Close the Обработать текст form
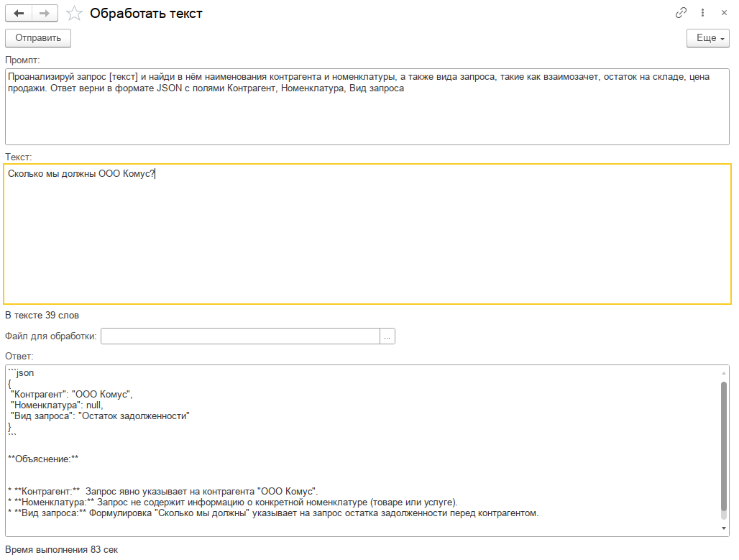 [724, 13]
